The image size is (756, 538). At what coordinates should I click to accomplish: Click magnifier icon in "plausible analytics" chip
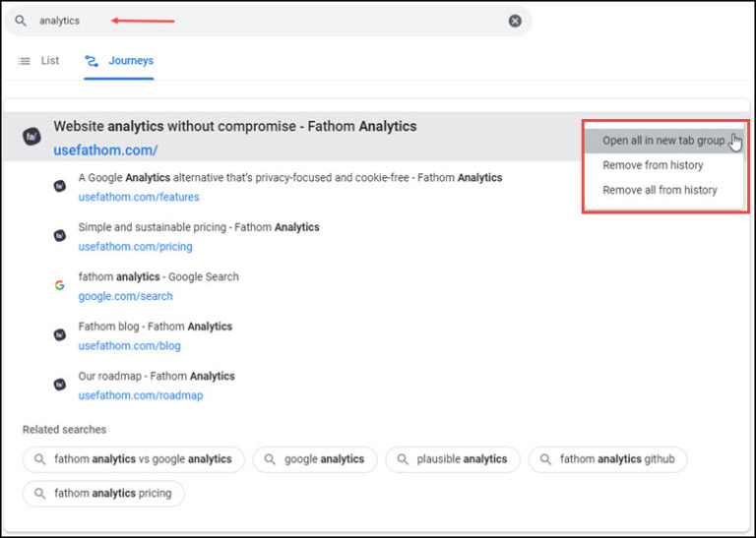403,459
